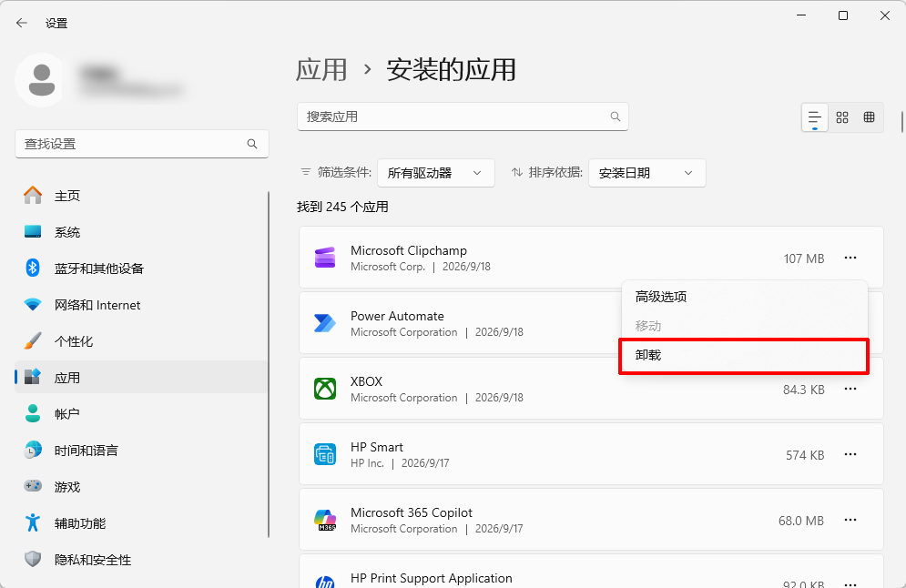Click the Microsoft 365 Copilot icon

click(325, 520)
